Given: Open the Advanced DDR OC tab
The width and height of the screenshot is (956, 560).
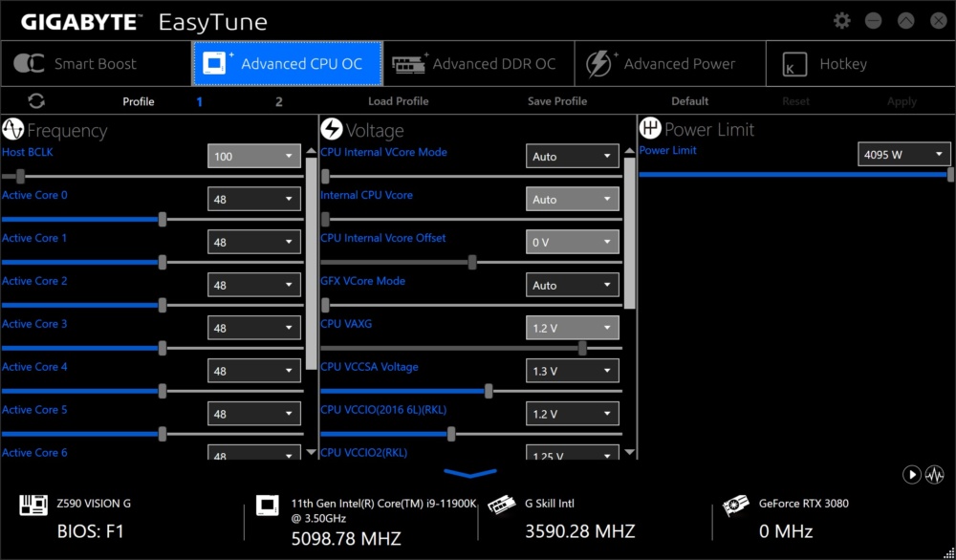Looking at the screenshot, I should [479, 63].
